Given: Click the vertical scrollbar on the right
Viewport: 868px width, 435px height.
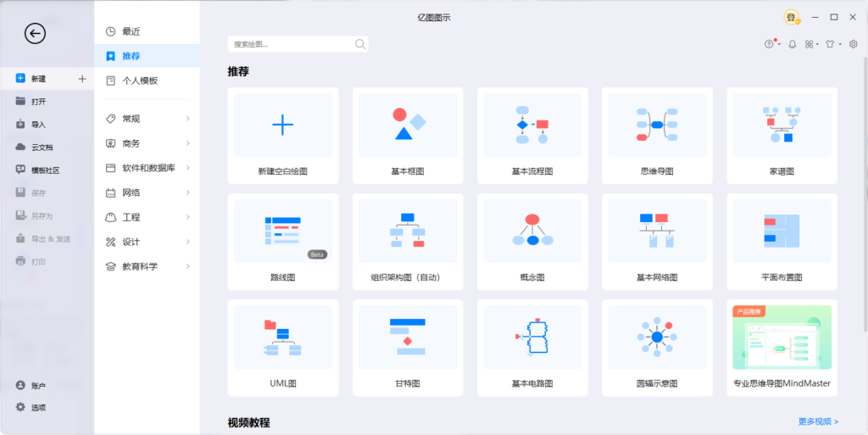Looking at the screenshot, I should tap(865, 193).
